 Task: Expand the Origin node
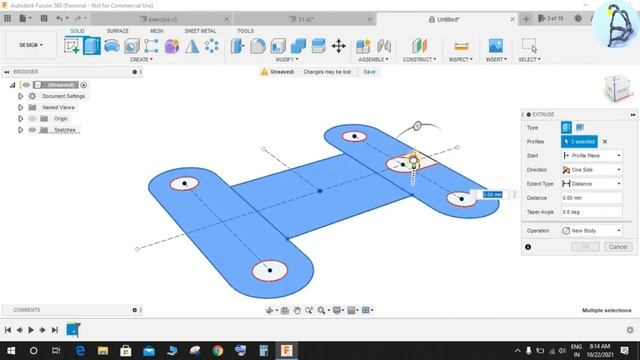coord(20,119)
